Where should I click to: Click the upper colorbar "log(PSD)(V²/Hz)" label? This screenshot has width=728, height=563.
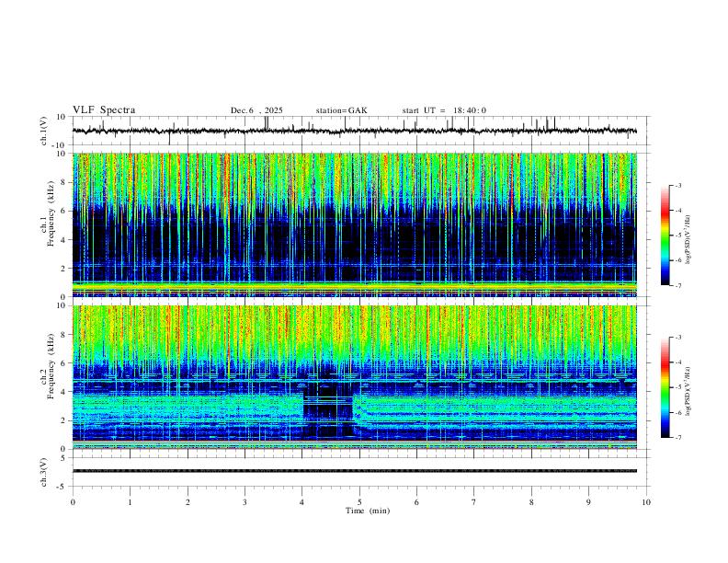(x=688, y=240)
